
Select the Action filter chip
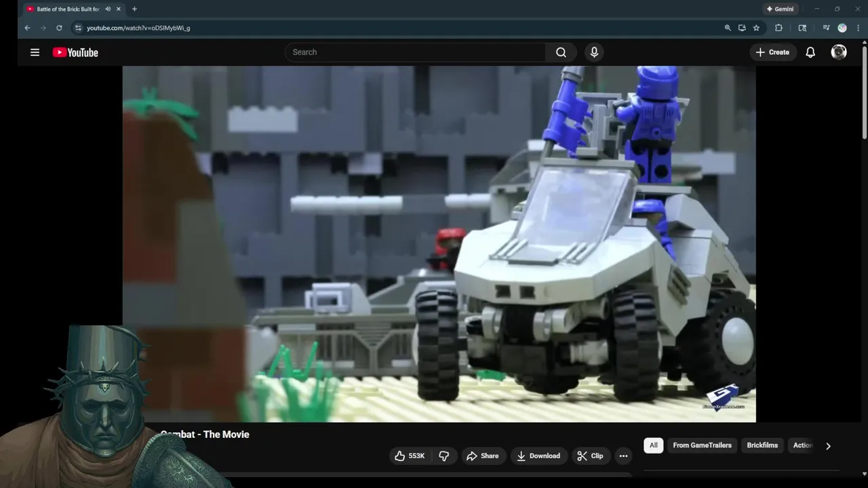(x=803, y=445)
